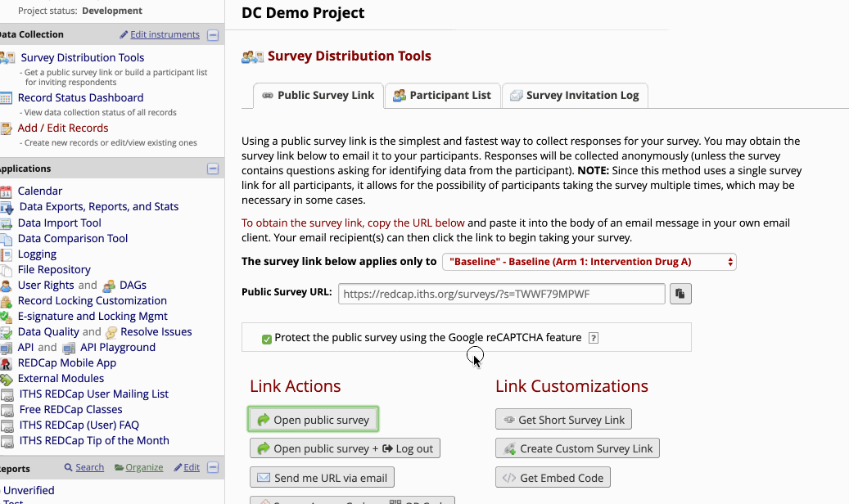
Task: Click the Get Embed Code button
Action: point(553,478)
